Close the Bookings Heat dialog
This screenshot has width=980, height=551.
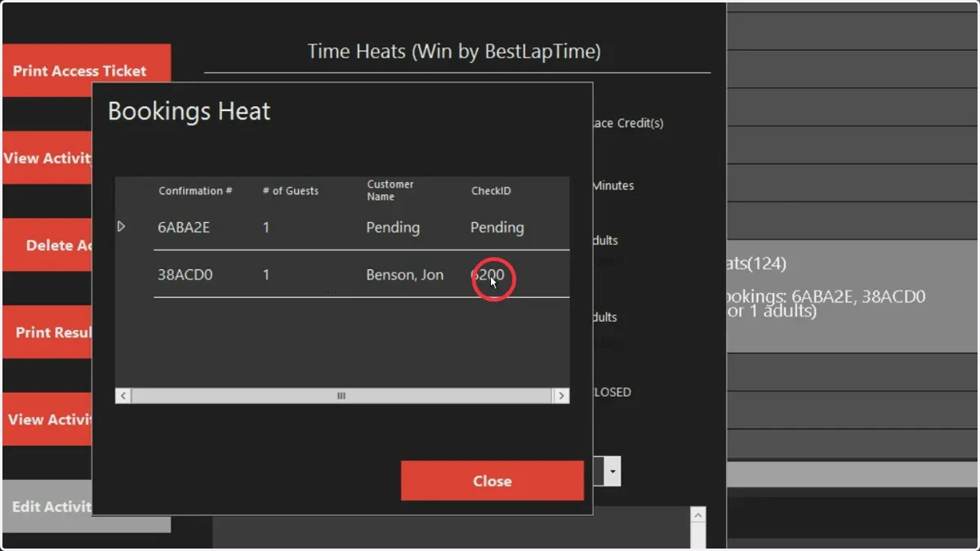492,481
